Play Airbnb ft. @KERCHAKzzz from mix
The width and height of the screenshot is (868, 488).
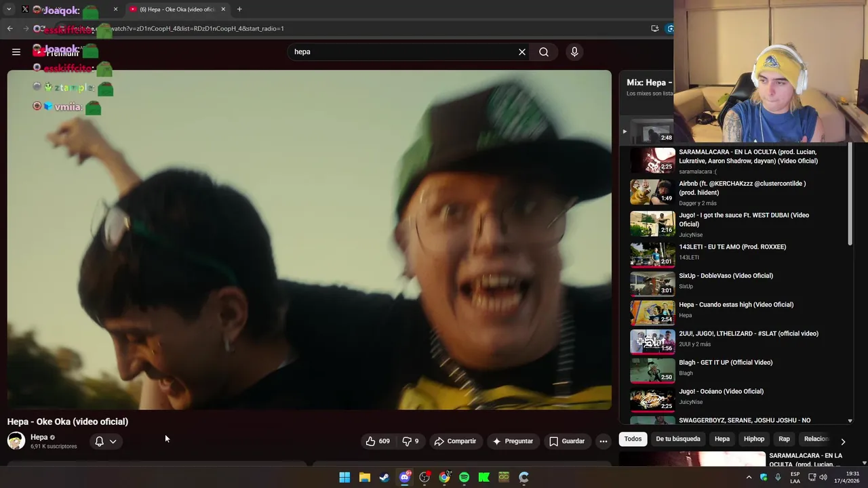(736, 192)
